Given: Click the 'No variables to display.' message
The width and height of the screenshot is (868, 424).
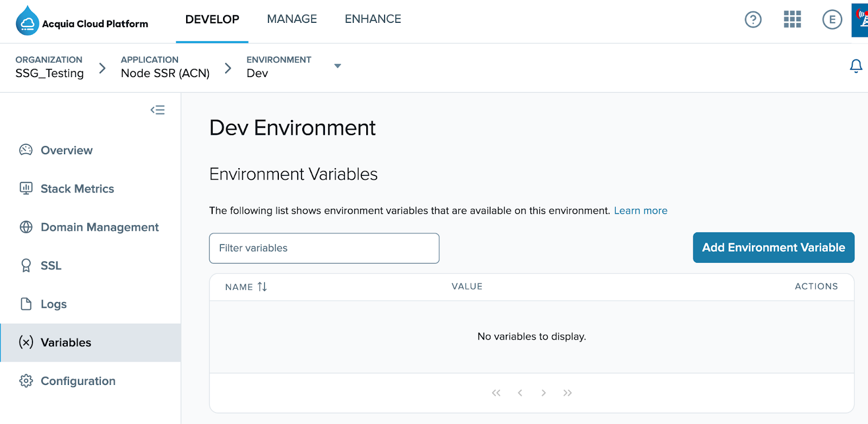Looking at the screenshot, I should [532, 337].
